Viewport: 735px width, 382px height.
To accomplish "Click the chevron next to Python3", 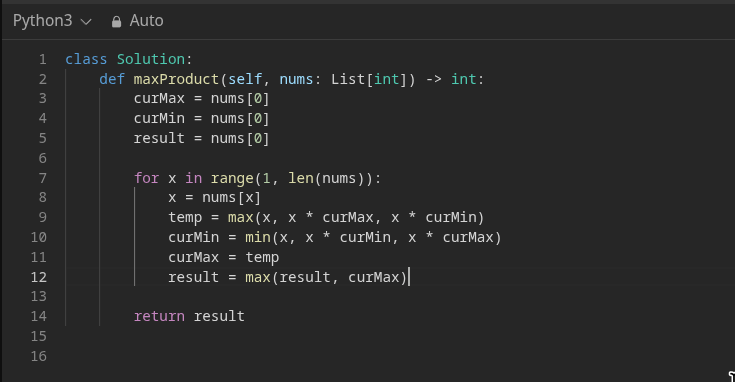I will click(x=86, y=22).
